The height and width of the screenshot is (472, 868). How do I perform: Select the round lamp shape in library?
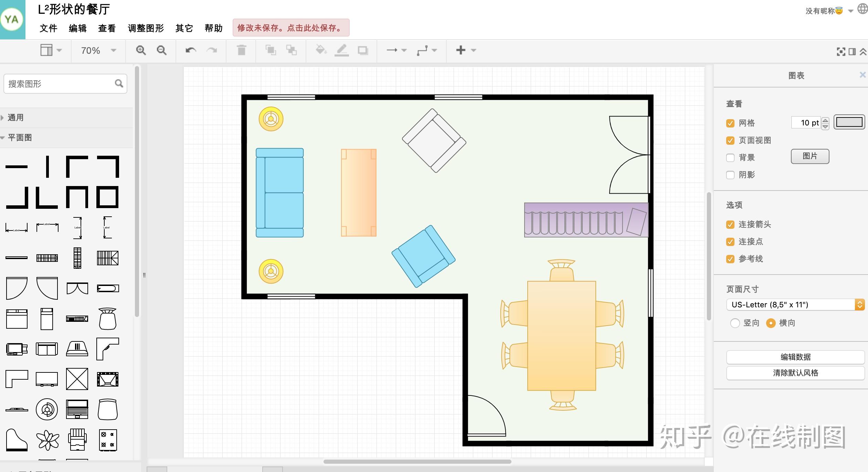click(47, 410)
